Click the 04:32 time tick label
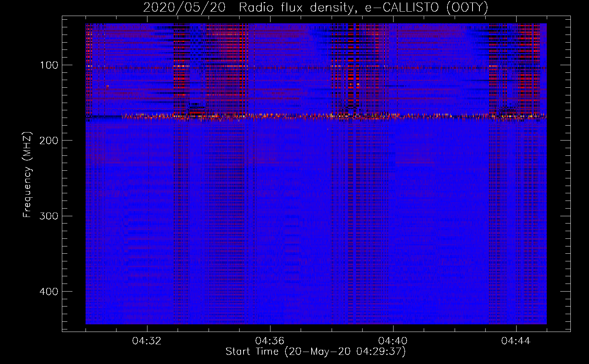 click(x=147, y=341)
